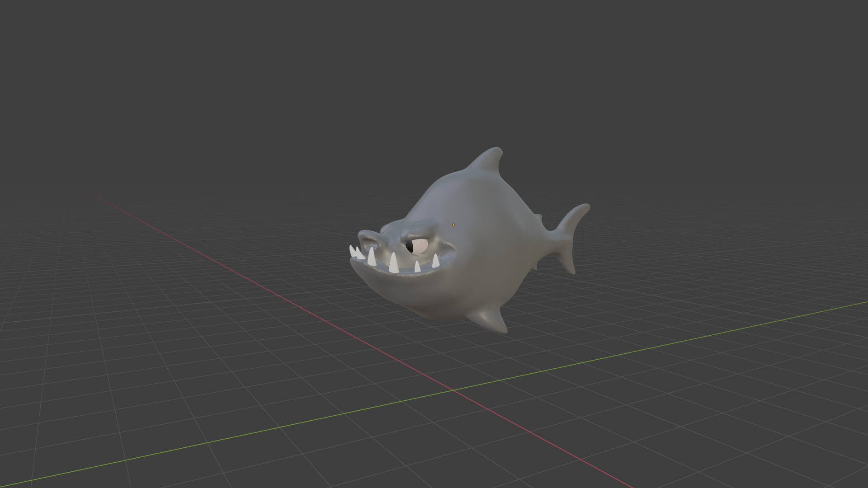Click the shark's black pupil
Image resolution: width=868 pixels, height=488 pixels.
coord(410,247)
